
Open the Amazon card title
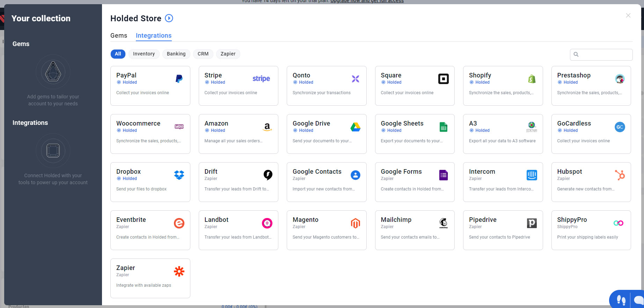pyautogui.click(x=216, y=123)
